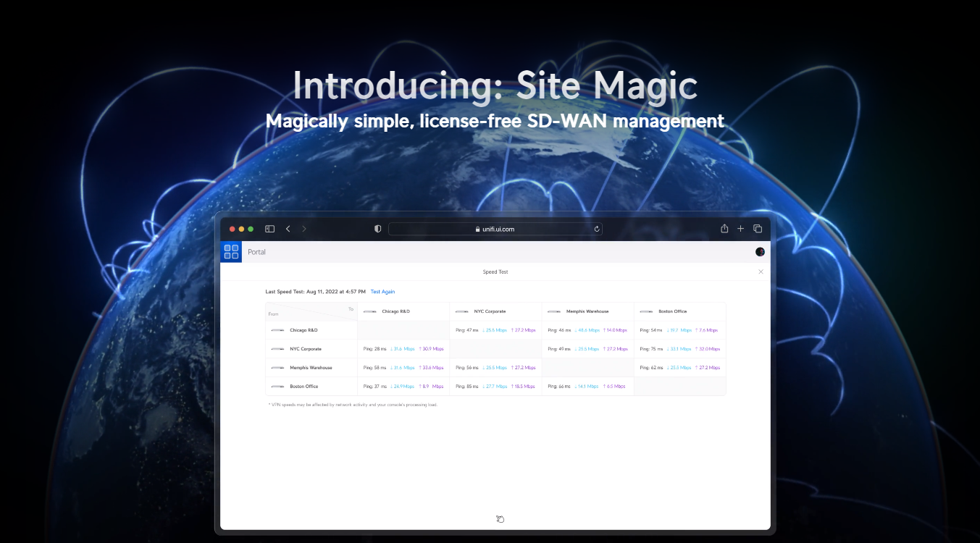Close the Speed Test view with the X

point(761,271)
